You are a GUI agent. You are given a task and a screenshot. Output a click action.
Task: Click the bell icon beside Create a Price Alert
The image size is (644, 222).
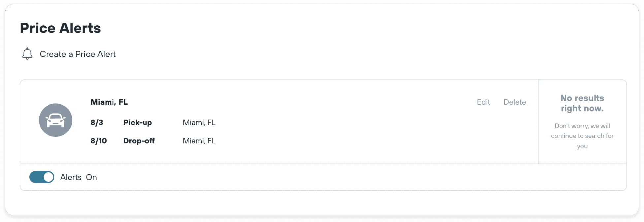pos(27,54)
